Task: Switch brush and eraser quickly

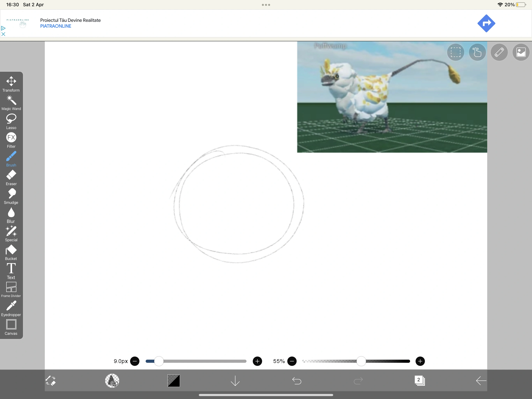Action: pos(50,381)
